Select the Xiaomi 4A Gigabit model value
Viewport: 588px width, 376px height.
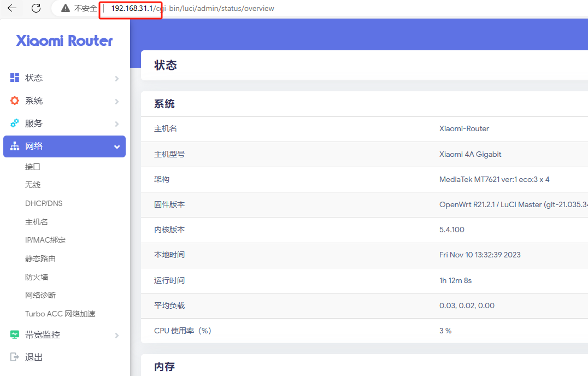pos(471,154)
